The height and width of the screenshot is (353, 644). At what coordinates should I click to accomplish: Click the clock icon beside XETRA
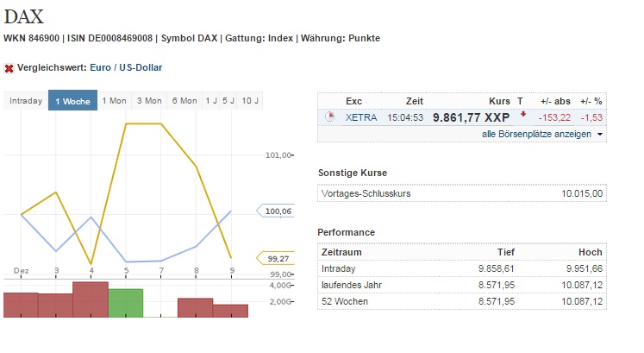[329, 117]
